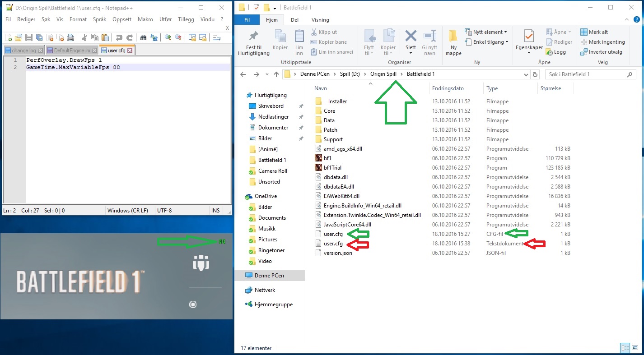Save the current file in Notepad++
Screen dimensions: 644x355
point(29,37)
